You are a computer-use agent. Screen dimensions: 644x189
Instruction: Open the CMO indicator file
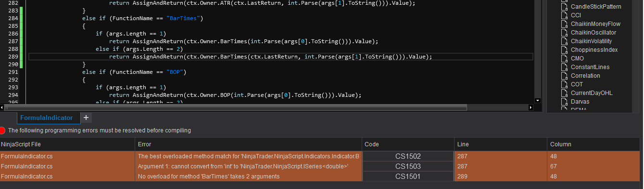(577, 59)
